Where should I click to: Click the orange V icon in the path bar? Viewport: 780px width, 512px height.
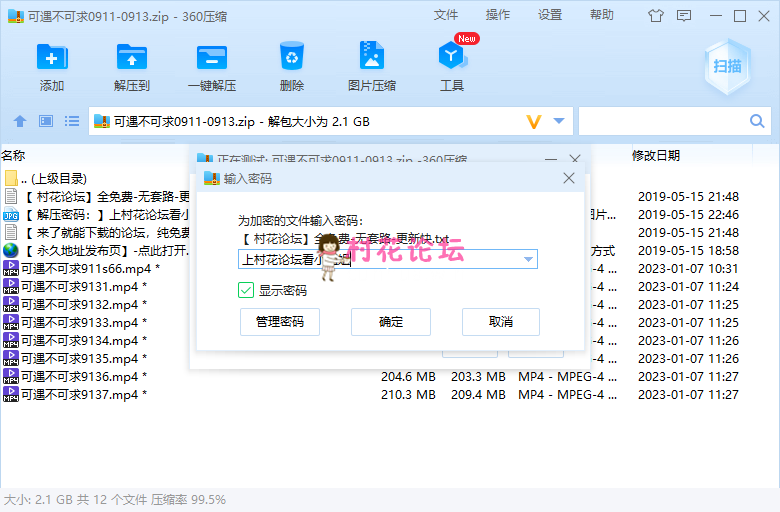pyautogui.click(x=534, y=121)
